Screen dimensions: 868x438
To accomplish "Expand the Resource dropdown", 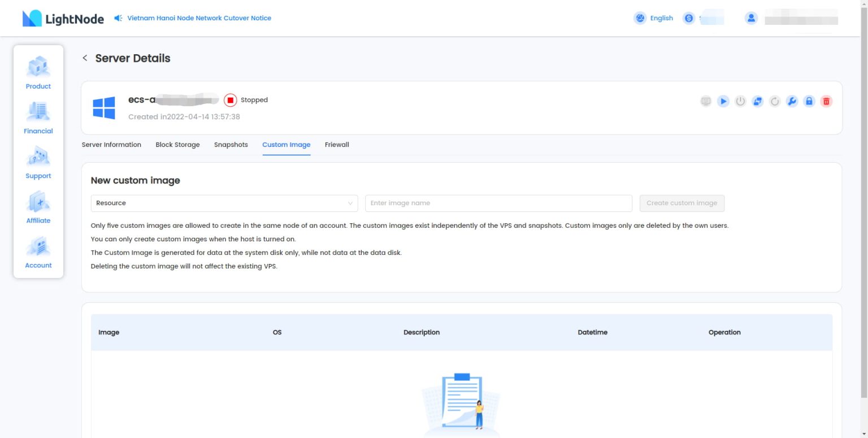I will pos(224,203).
